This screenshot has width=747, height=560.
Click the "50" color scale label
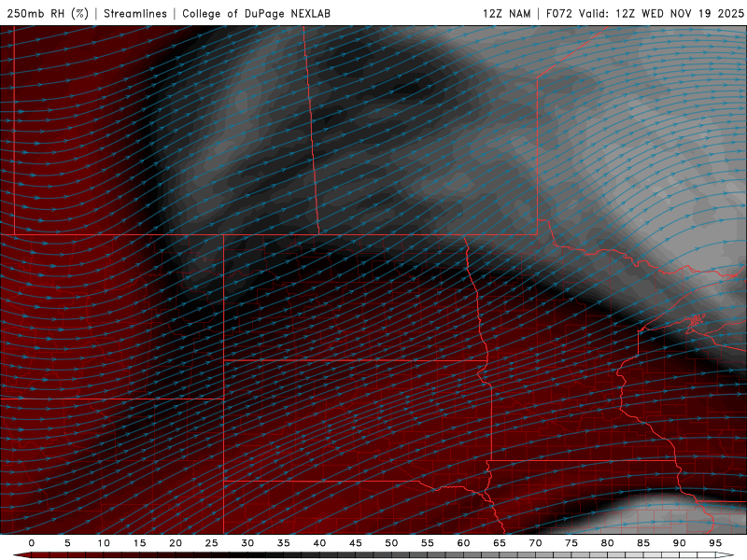click(x=391, y=543)
